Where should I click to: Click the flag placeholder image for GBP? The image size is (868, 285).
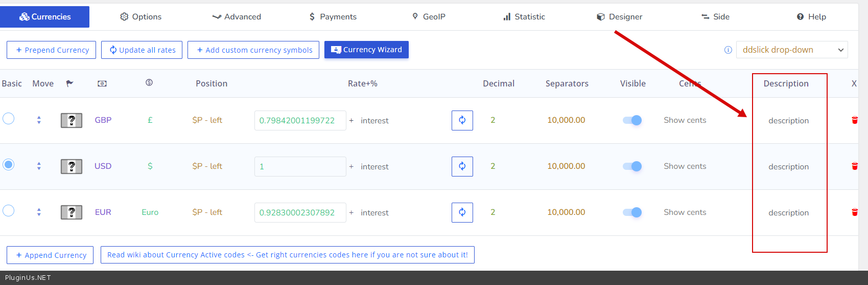point(72,120)
